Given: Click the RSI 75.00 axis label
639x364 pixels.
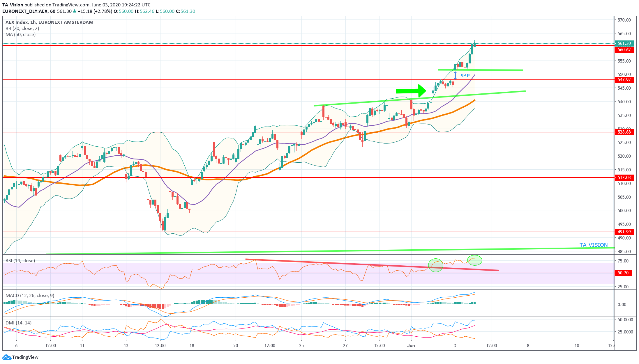Looking at the screenshot, I should pyautogui.click(x=623, y=261).
